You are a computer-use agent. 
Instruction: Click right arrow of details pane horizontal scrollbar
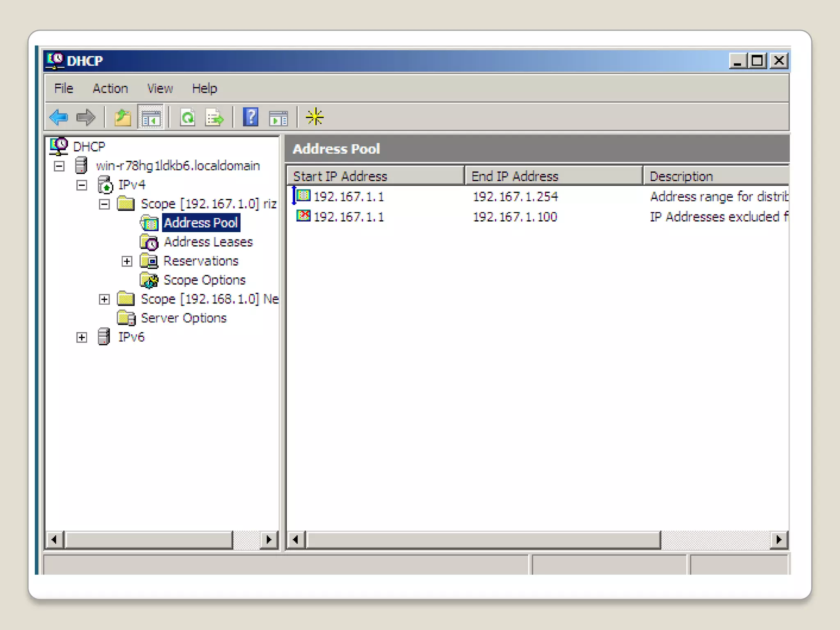pos(778,539)
